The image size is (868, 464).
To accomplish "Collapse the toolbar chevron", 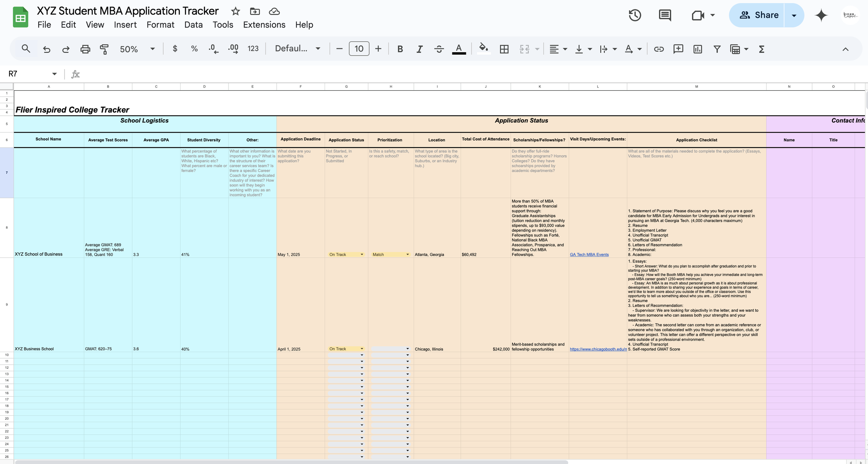I will coord(845,49).
